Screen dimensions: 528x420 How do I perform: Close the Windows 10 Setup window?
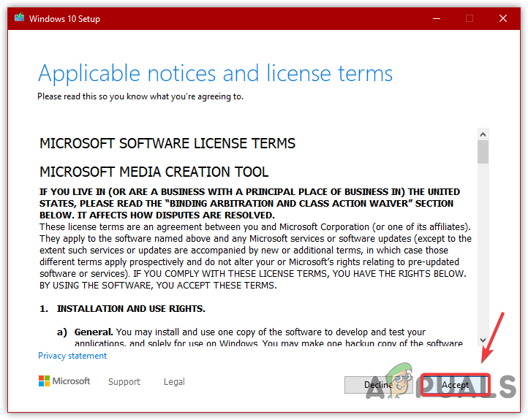point(503,18)
